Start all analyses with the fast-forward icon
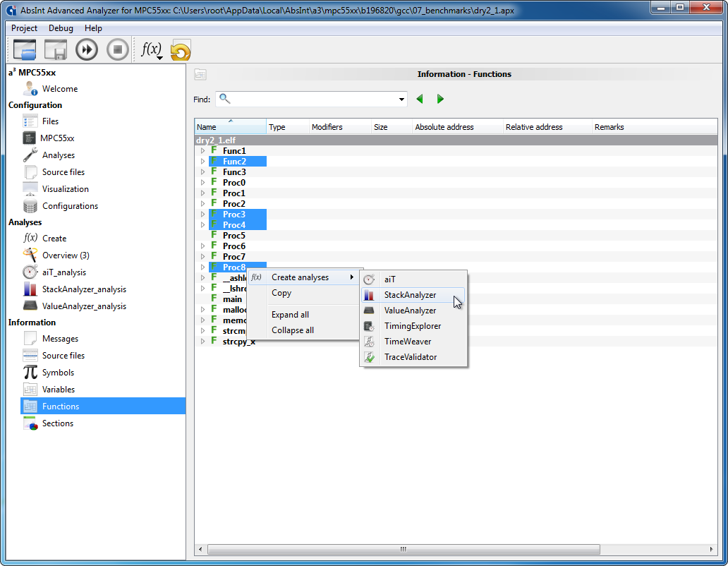 click(x=87, y=49)
